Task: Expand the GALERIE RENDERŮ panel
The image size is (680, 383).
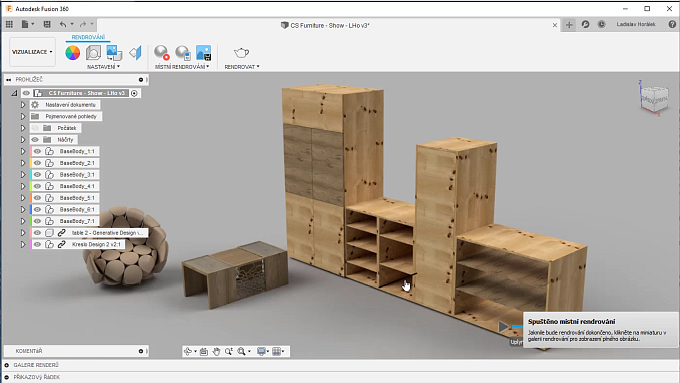Action: point(7,365)
